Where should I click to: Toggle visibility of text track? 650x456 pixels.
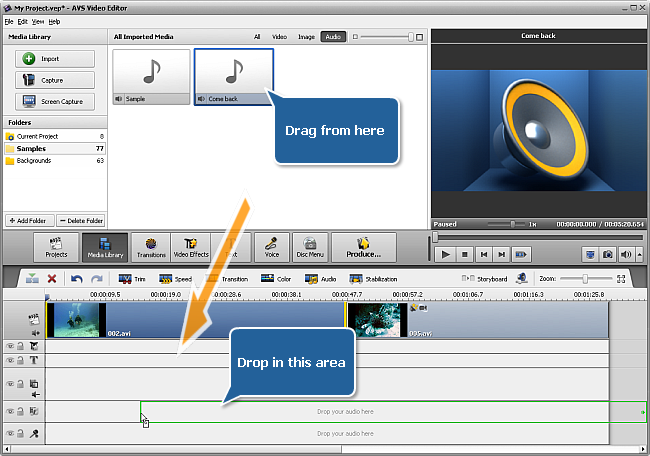[x=10, y=360]
